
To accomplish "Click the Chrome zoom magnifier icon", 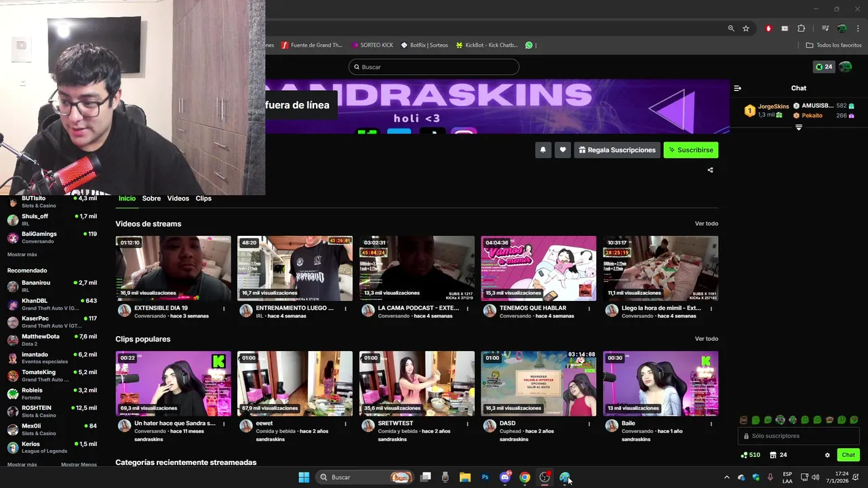I will point(731,28).
